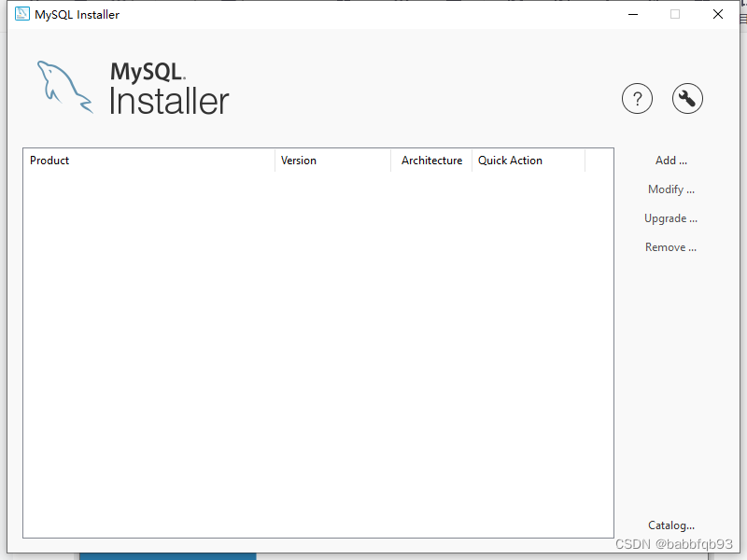Click the Add ... button
Image resolution: width=747 pixels, height=560 pixels.
670,161
